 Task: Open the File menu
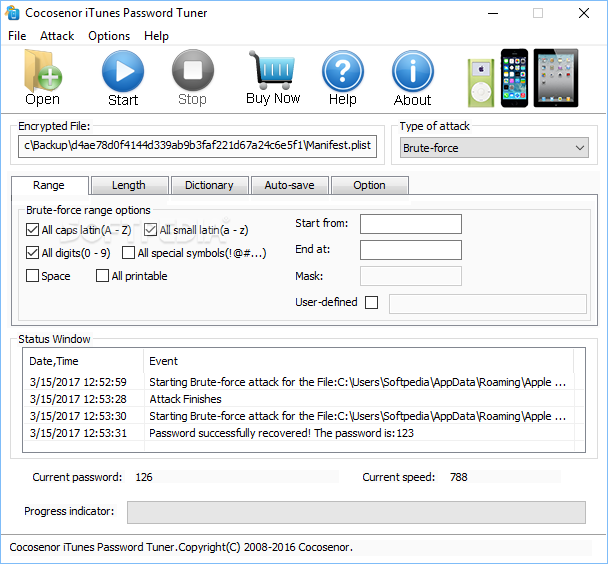click(x=17, y=36)
